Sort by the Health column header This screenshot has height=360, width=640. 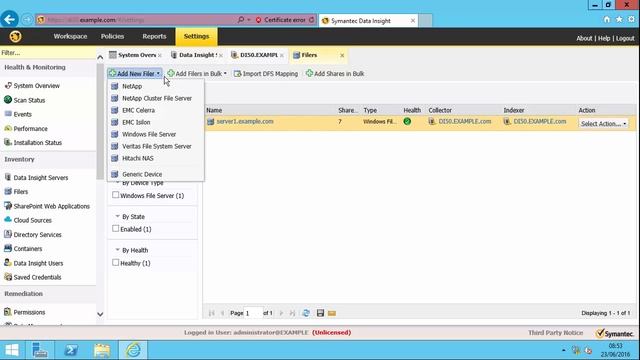pyautogui.click(x=412, y=110)
